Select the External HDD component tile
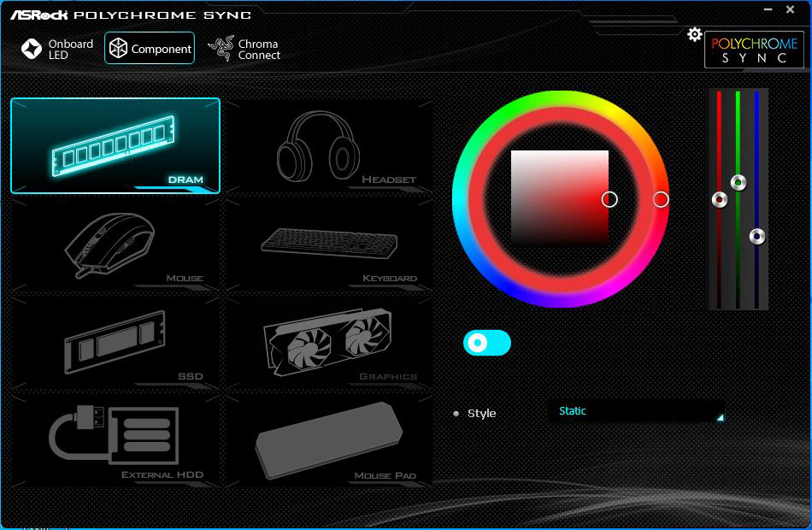 click(115, 441)
